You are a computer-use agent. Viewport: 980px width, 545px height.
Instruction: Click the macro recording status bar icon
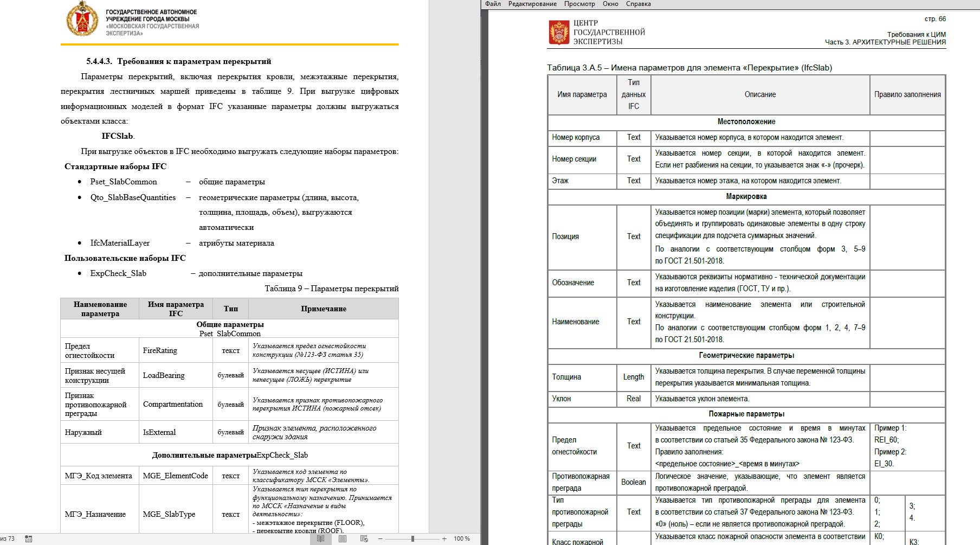(29, 538)
